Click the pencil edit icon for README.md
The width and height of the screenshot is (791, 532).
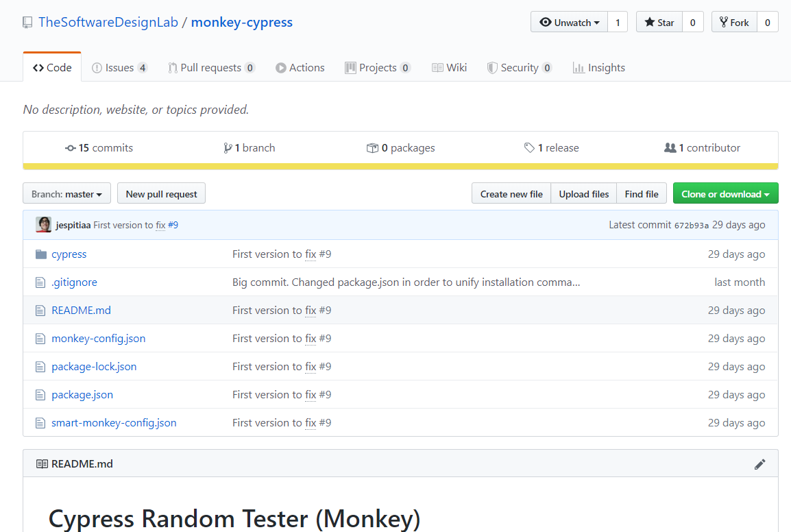tap(759, 464)
